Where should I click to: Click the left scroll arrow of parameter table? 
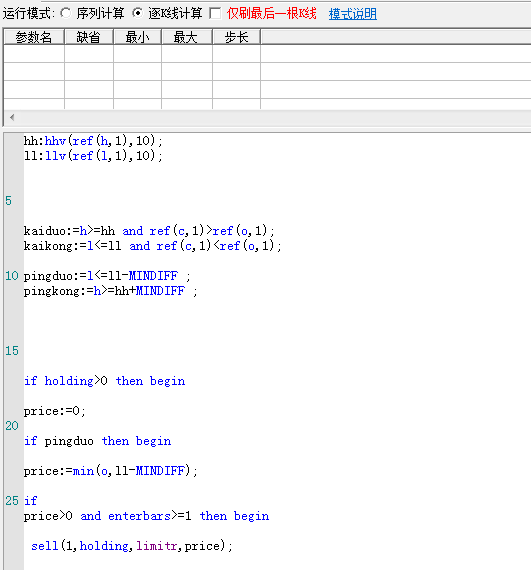coord(12,117)
